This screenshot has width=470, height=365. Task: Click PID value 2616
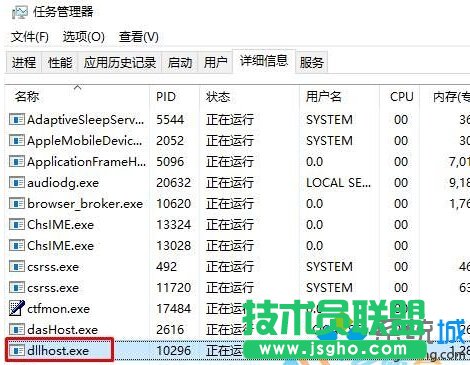[170, 330]
